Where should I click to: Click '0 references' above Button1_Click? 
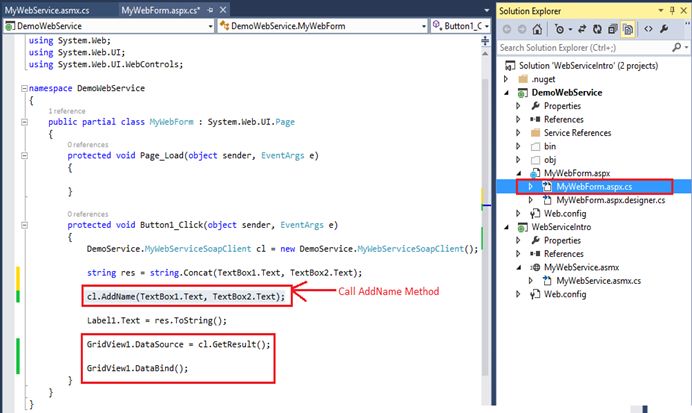click(x=88, y=214)
